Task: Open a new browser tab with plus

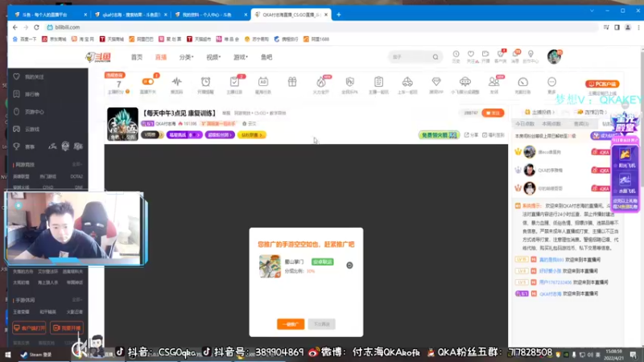Action: click(x=339, y=14)
